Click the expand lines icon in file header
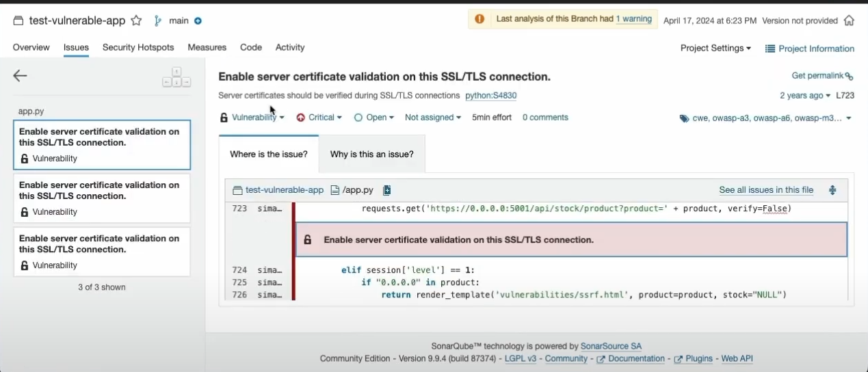This screenshot has height=372, width=868. (832, 190)
